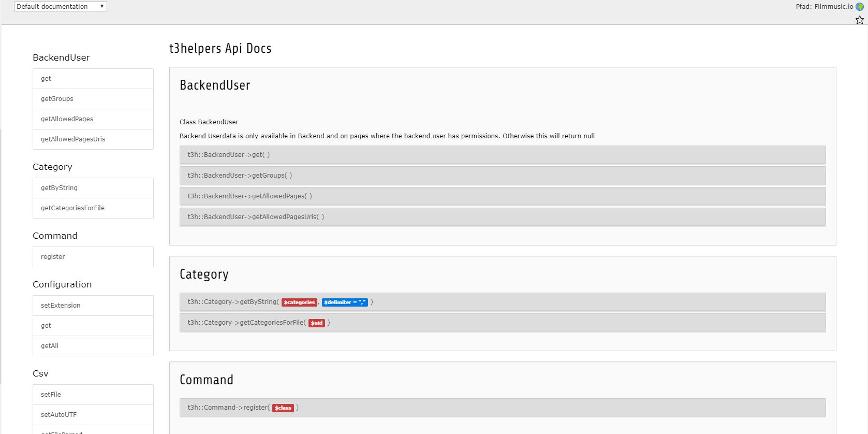
Task: Select getAllowedPages in the sidebar
Action: coord(93,119)
